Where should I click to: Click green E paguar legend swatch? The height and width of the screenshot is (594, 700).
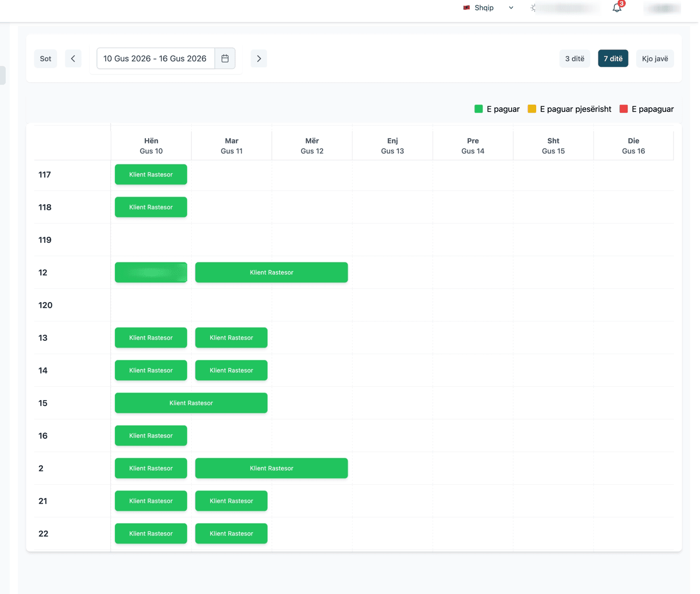click(x=479, y=109)
